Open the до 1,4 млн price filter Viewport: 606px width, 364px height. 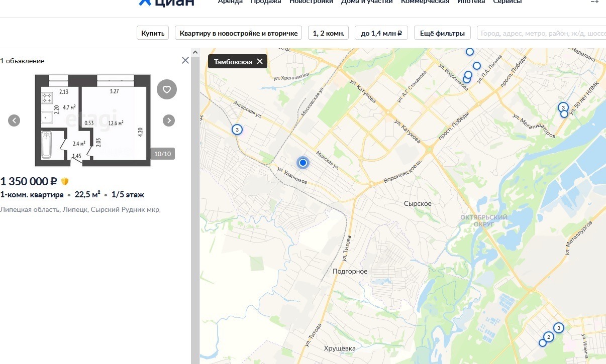381,33
